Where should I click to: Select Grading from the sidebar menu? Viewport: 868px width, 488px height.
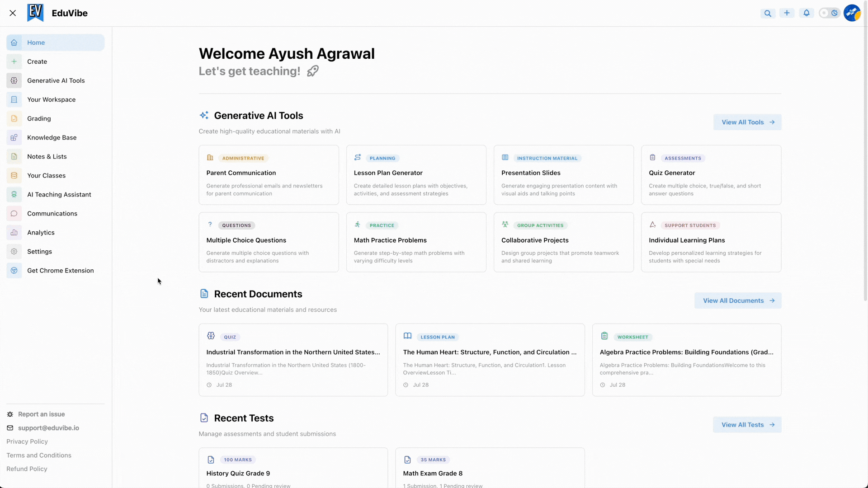39,118
